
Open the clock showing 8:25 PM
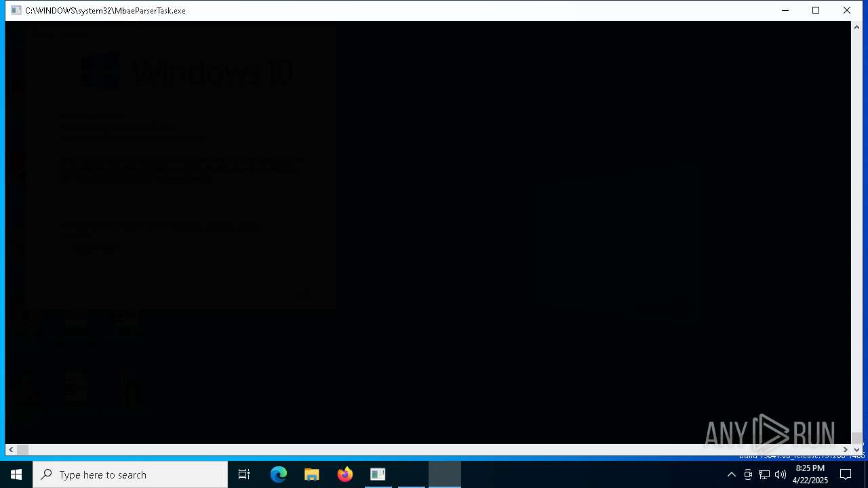coord(810,474)
